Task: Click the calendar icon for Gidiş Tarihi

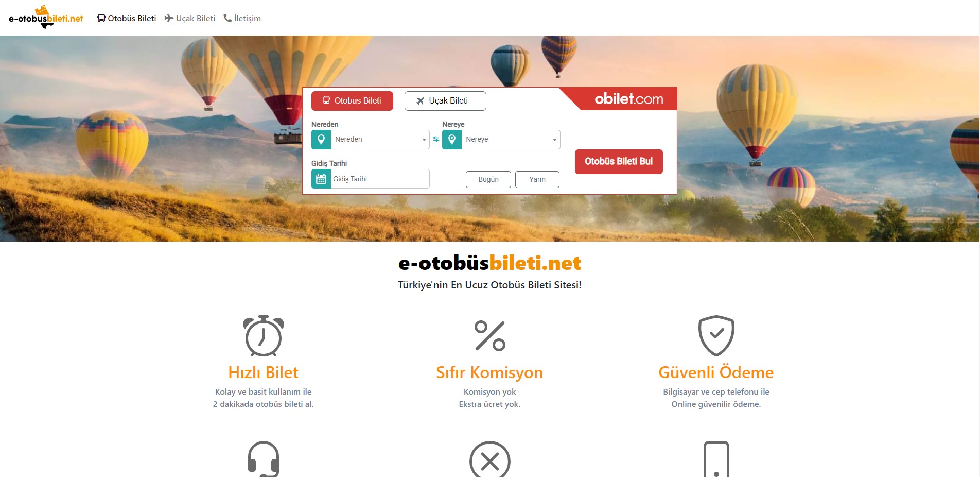Action: click(x=321, y=179)
